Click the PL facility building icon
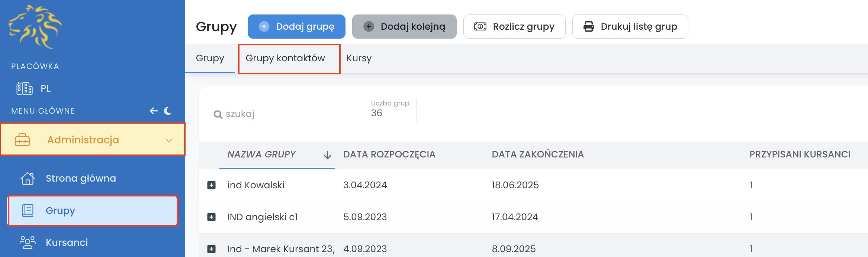 click(x=25, y=88)
